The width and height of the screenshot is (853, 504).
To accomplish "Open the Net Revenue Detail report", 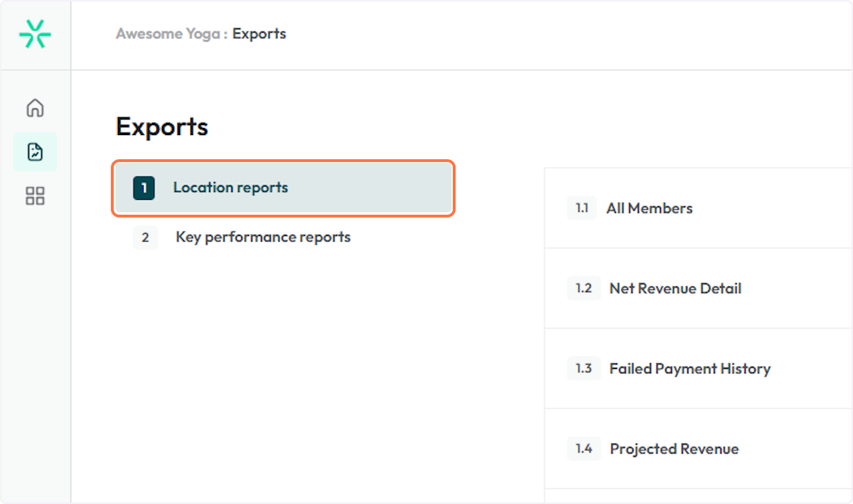I will [675, 289].
